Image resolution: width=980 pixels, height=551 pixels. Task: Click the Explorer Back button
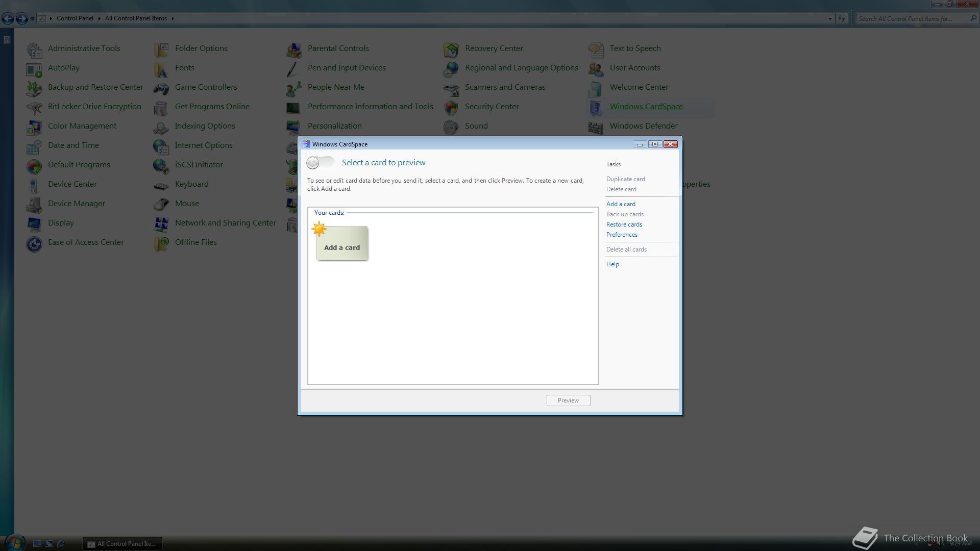pos(8,19)
